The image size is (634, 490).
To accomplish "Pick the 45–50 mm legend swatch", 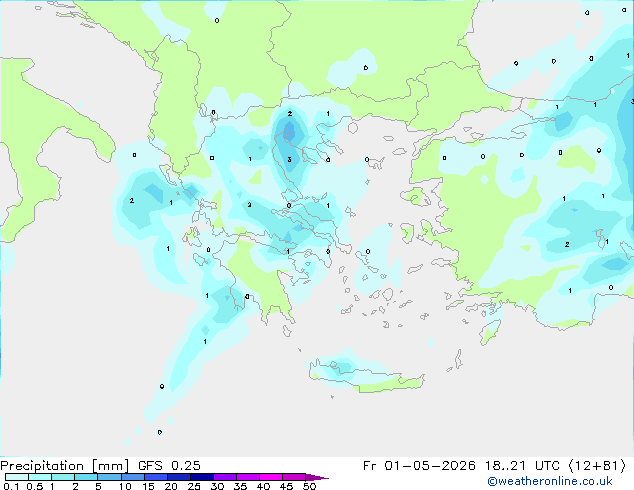I will (294, 477).
